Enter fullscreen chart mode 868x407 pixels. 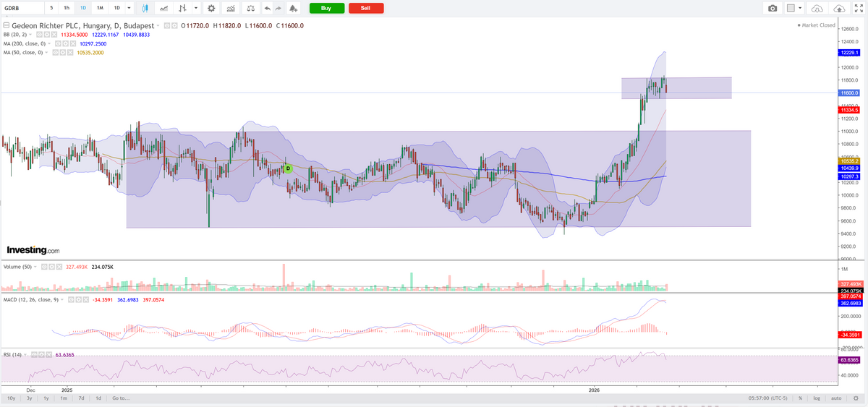click(858, 8)
